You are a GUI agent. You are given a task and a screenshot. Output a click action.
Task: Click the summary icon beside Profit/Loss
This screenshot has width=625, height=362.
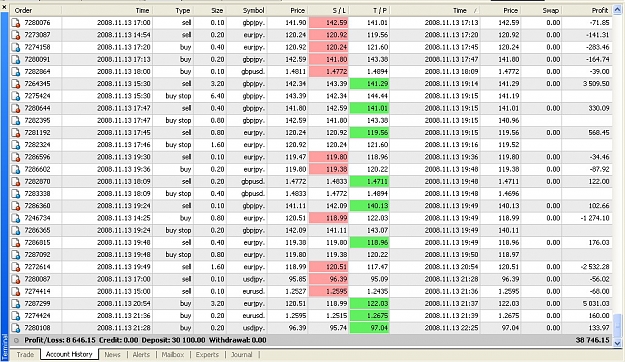16,340
